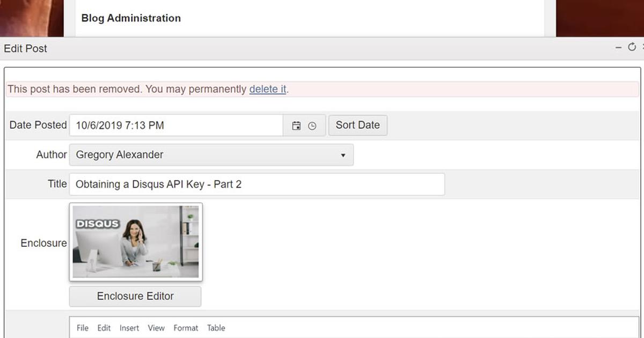
Task: Click the Sort Date button
Action: (357, 125)
